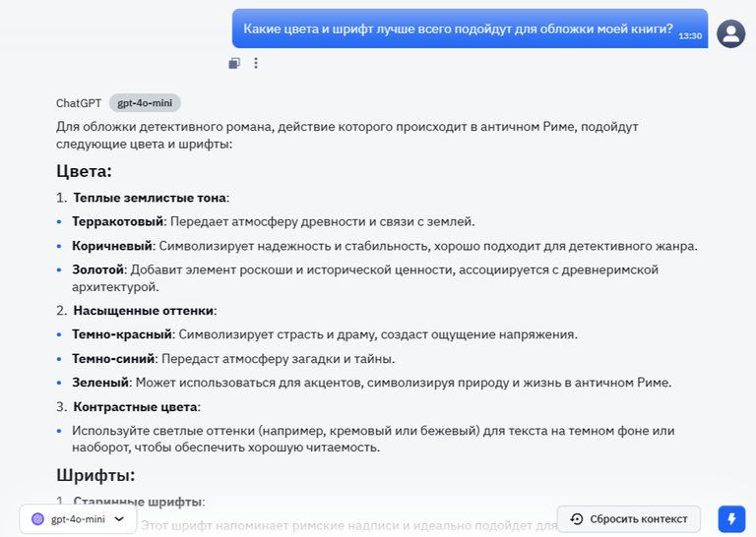Viewport: 756px width, 537px height.
Task: Click the user profile avatar
Action: (731, 33)
